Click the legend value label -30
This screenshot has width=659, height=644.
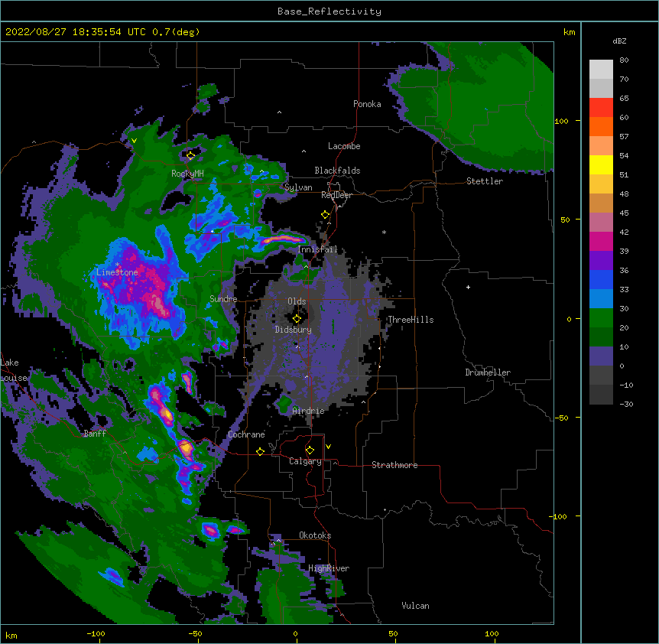(626, 404)
